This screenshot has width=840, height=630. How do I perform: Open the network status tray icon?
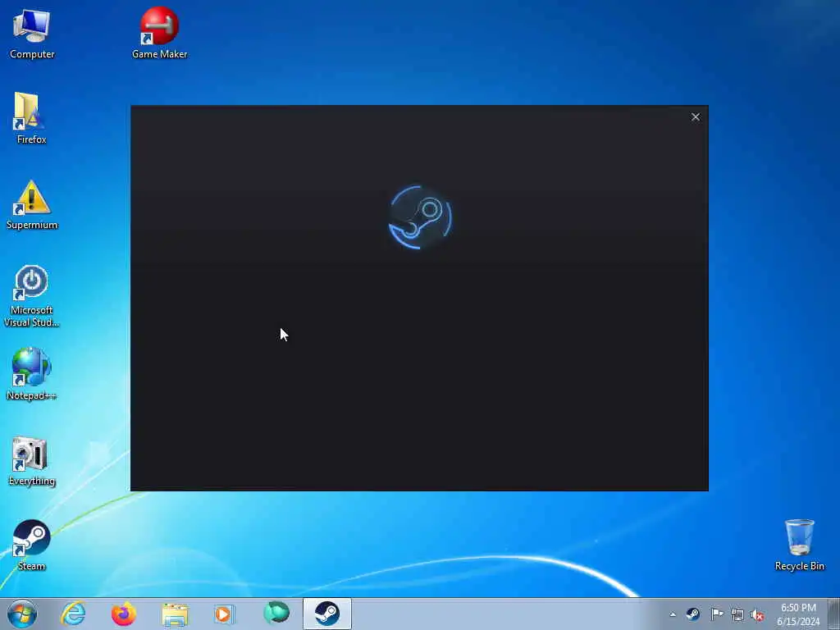point(737,614)
